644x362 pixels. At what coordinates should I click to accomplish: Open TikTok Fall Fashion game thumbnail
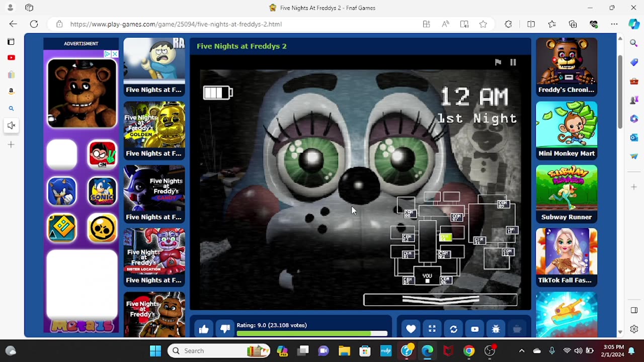[x=567, y=257]
